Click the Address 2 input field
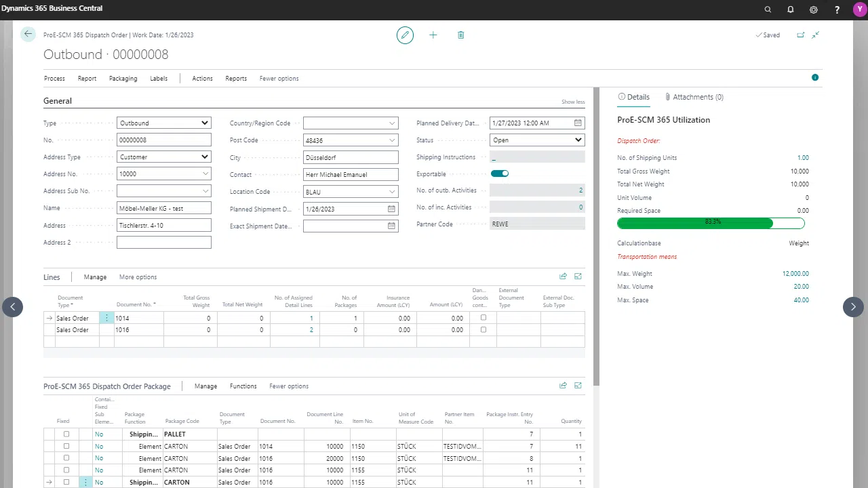 pyautogui.click(x=164, y=242)
